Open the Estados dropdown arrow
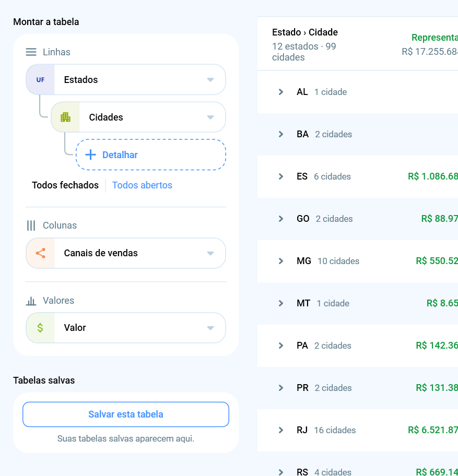This screenshot has width=458, height=476. click(x=210, y=80)
